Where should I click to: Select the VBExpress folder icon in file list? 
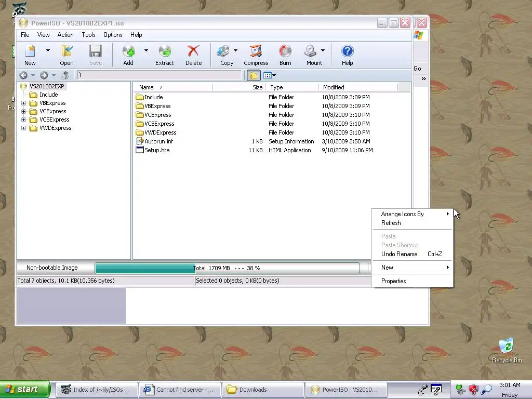tap(140, 106)
